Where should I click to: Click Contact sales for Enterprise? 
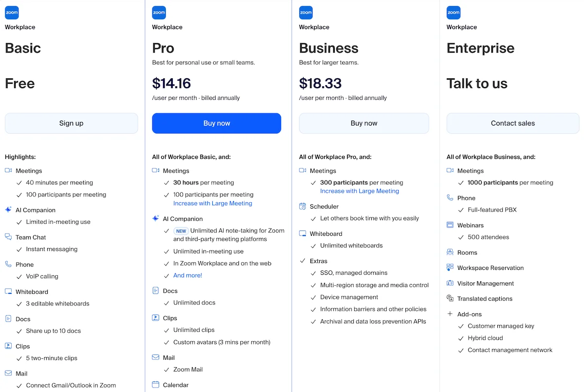click(x=512, y=123)
